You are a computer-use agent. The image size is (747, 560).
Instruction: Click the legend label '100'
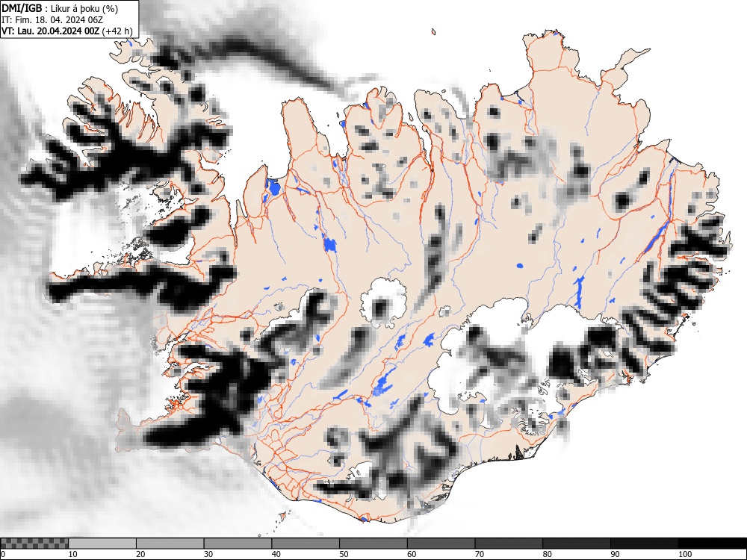tap(684, 554)
